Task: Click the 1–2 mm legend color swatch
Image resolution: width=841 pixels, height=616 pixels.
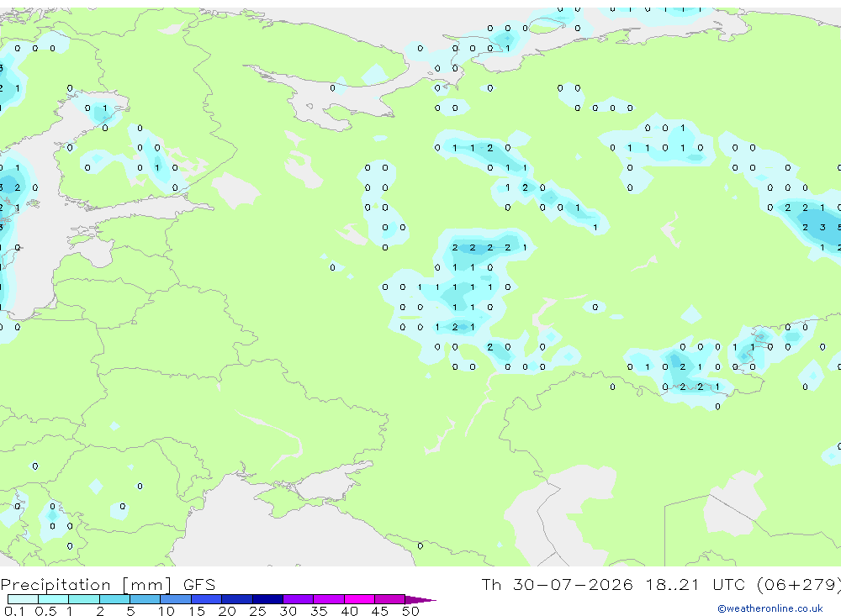Action: (x=84, y=599)
